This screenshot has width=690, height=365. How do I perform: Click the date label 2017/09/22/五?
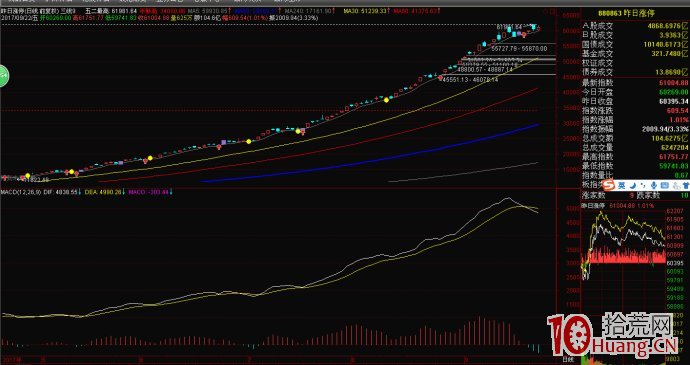[20, 17]
